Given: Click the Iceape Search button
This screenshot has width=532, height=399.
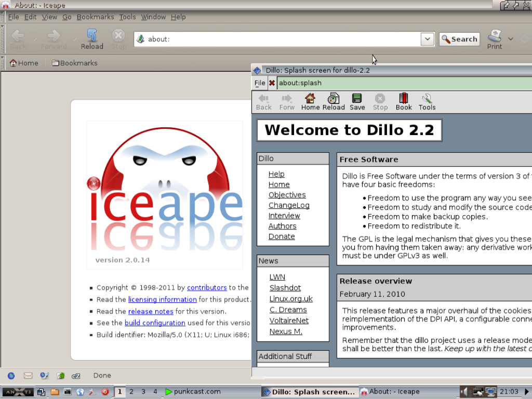Looking at the screenshot, I should [x=460, y=39].
